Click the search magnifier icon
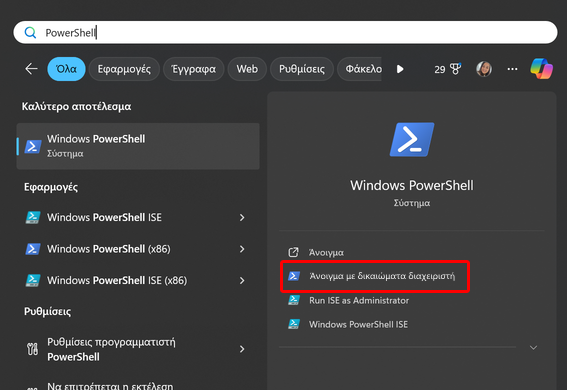This screenshot has width=567, height=390. pos(30,33)
